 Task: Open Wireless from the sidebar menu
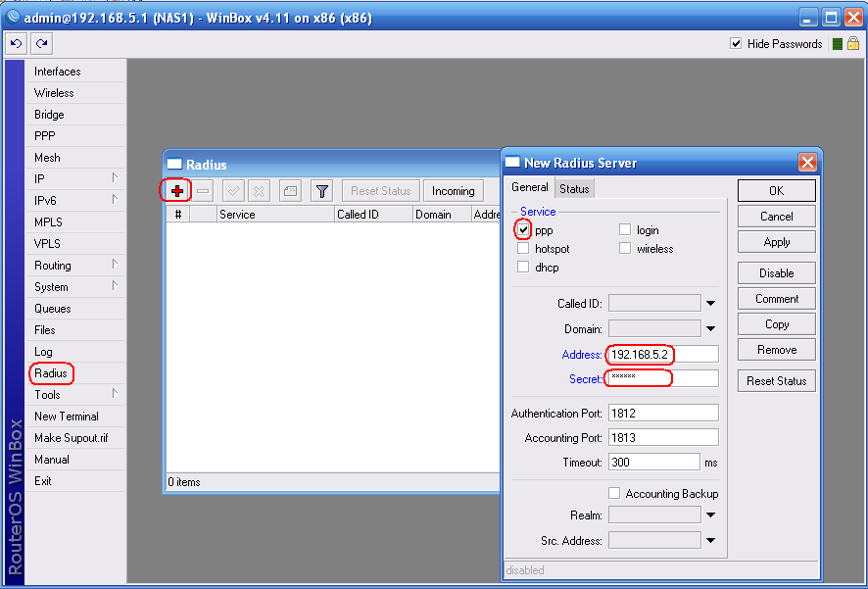pyautogui.click(x=75, y=93)
